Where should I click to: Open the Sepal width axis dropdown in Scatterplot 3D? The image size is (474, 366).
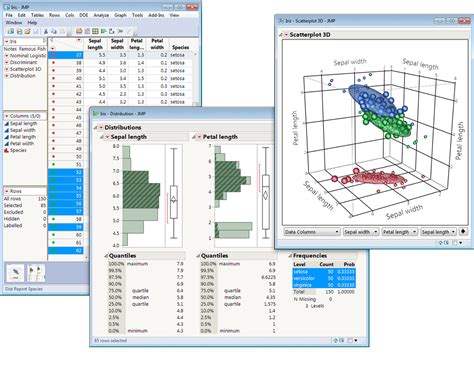tap(361, 232)
